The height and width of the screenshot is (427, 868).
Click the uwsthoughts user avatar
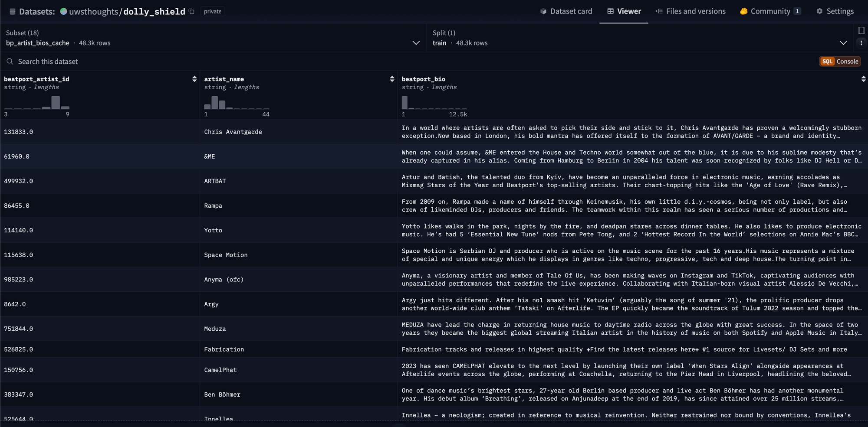64,12
